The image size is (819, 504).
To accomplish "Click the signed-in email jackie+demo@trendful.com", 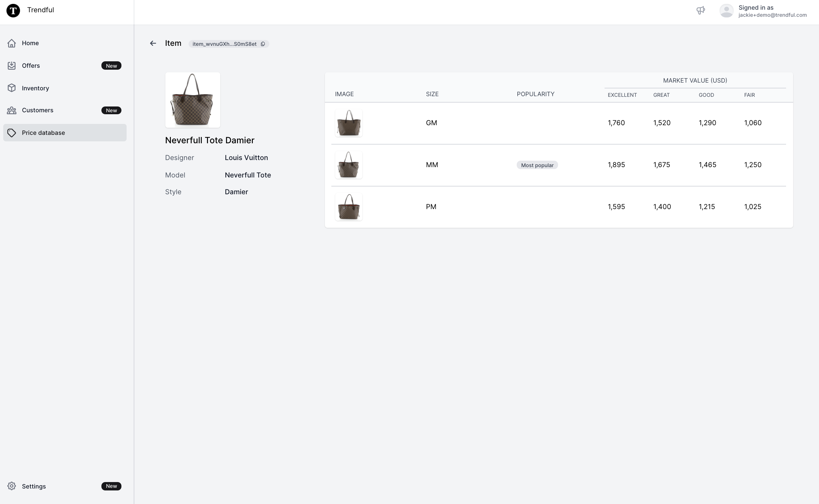I will [772, 15].
